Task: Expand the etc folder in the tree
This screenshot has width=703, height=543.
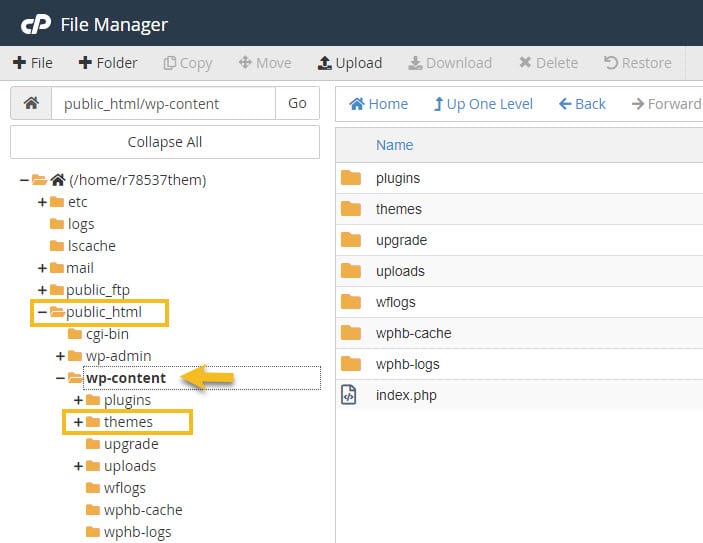Action: (x=43, y=202)
